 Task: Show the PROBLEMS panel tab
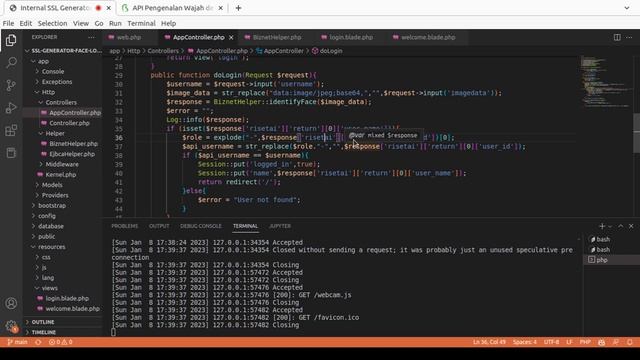(x=124, y=226)
